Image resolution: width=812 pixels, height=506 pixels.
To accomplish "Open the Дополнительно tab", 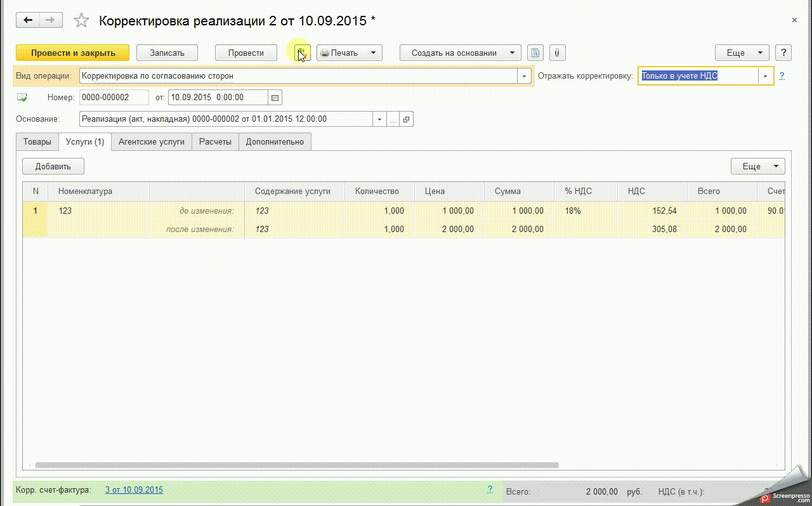I will (x=275, y=142).
